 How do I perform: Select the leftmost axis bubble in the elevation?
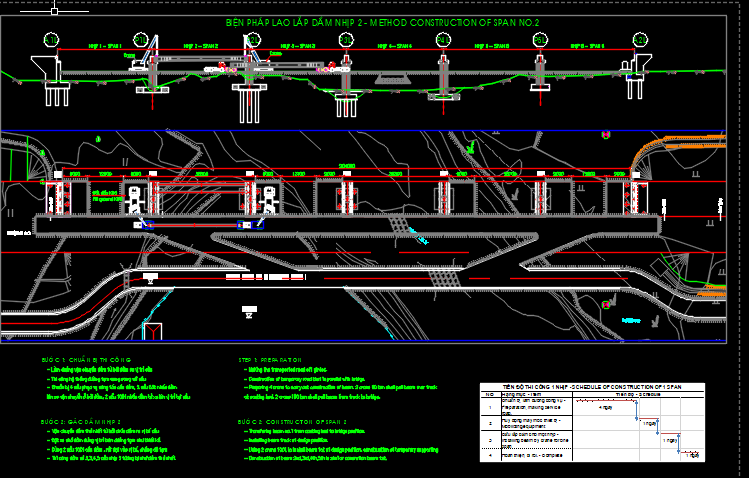click(x=52, y=40)
